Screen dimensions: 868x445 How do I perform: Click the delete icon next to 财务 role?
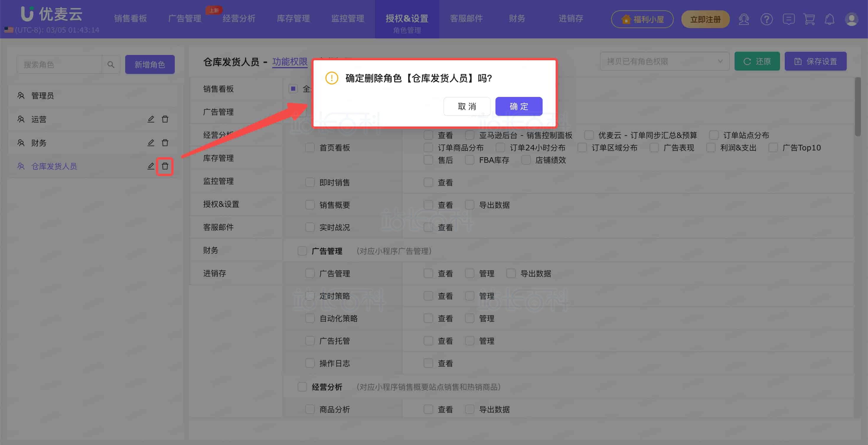(165, 143)
